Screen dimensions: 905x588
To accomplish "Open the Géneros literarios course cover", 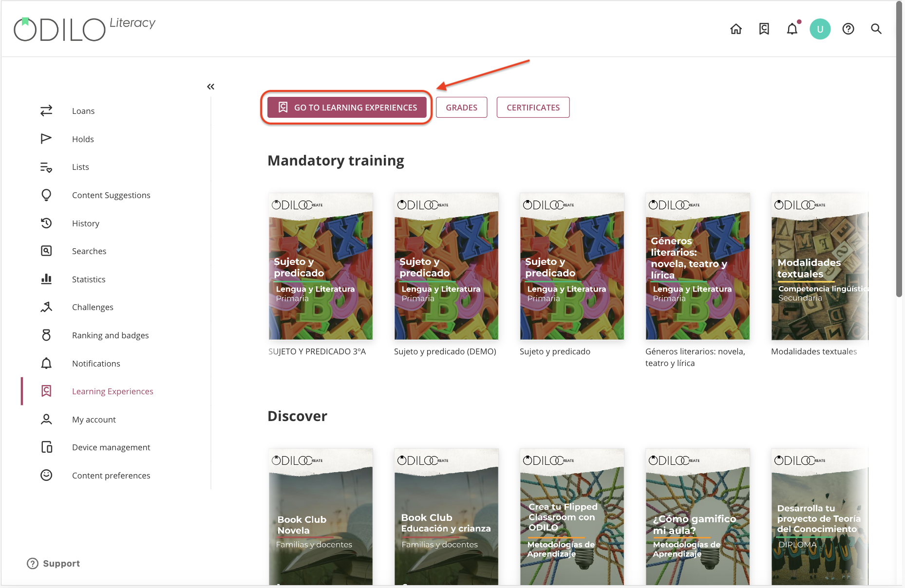I will pos(698,266).
